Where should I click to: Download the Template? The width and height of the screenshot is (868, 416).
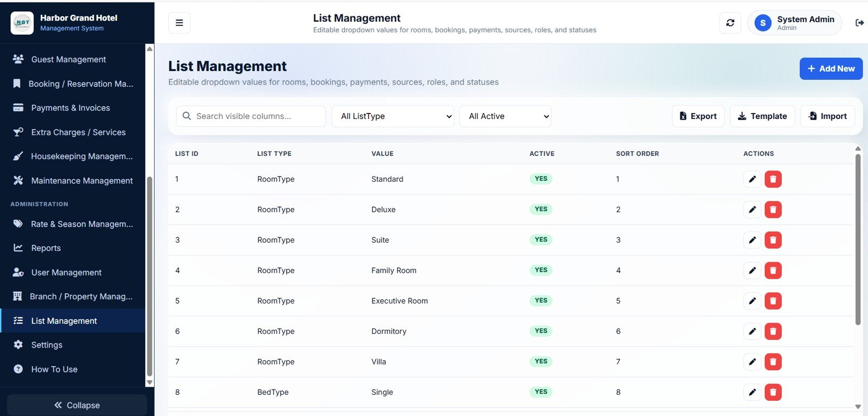[762, 116]
